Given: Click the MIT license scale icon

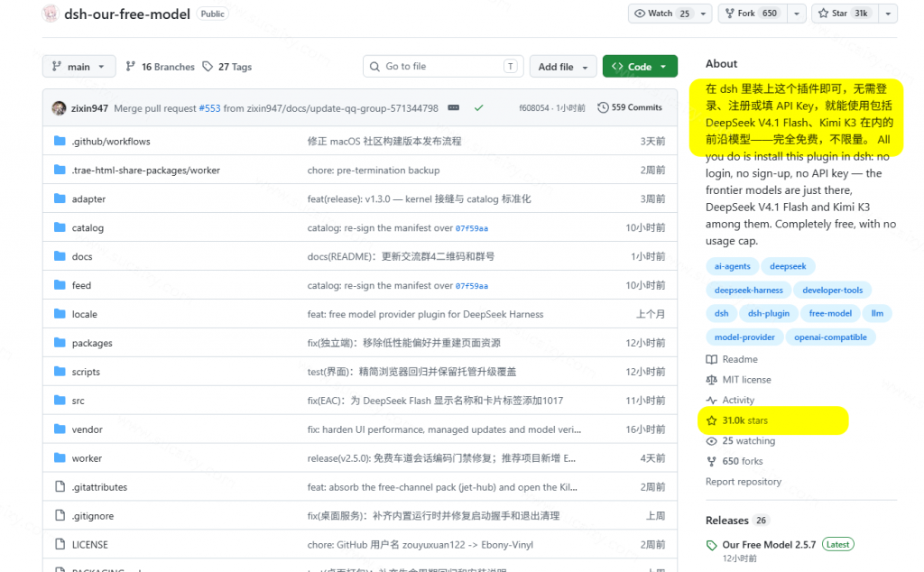Looking at the screenshot, I should pyautogui.click(x=712, y=380).
